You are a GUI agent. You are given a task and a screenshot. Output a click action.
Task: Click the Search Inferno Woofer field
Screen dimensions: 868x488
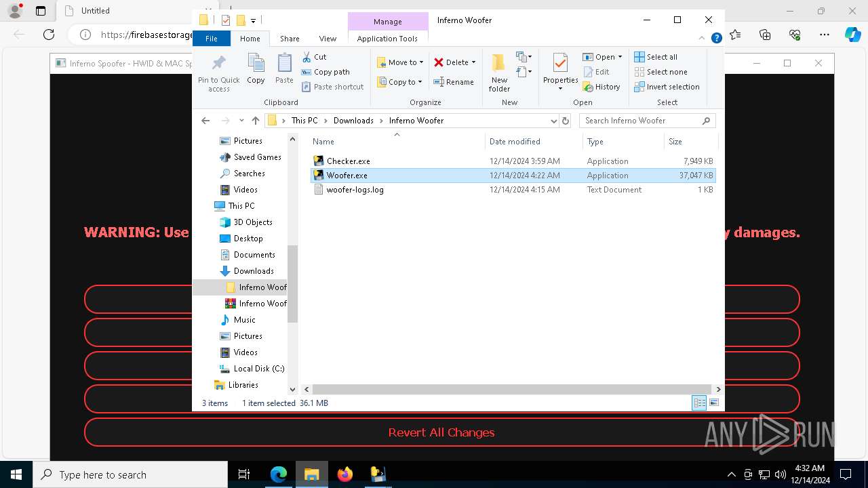point(647,121)
